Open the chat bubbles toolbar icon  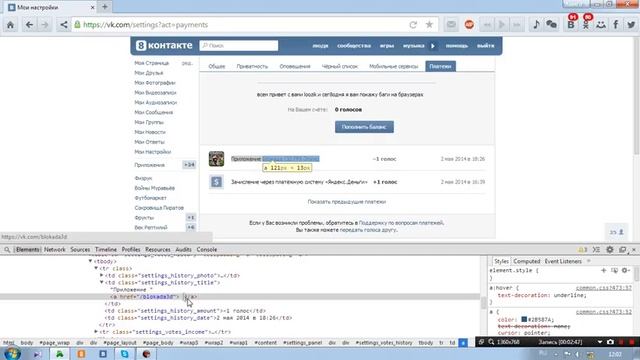coord(551,24)
